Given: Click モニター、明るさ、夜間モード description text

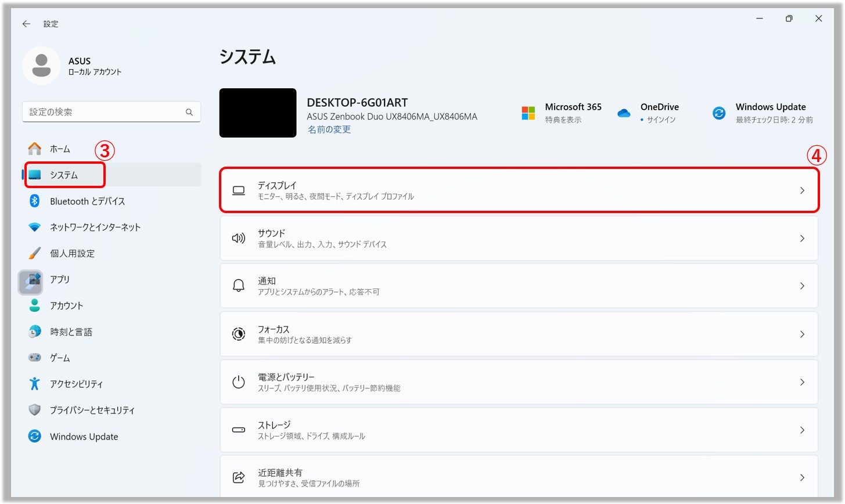Looking at the screenshot, I should [x=336, y=197].
